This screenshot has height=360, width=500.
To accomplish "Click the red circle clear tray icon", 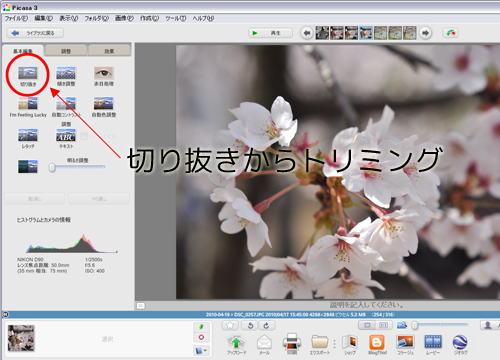I will 201,337.
